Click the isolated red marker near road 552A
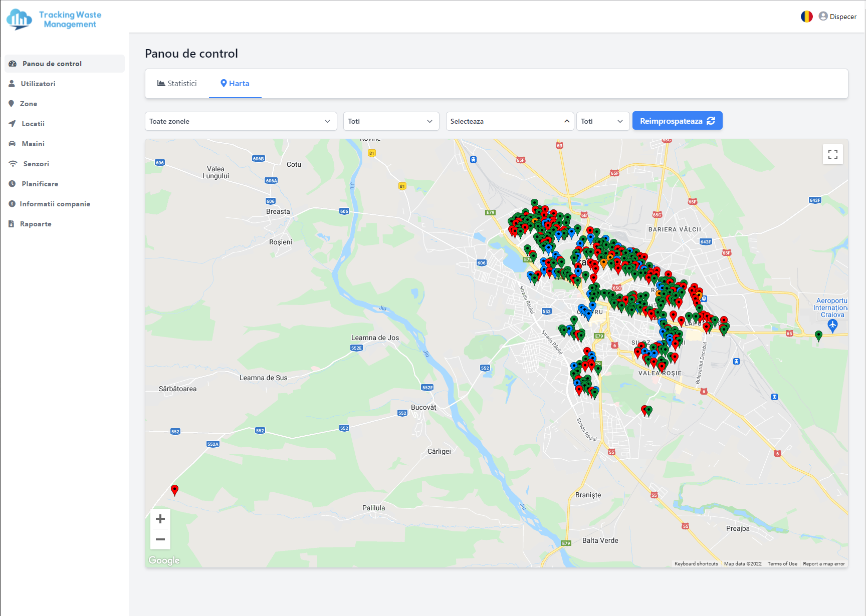The image size is (866, 616). [174, 490]
